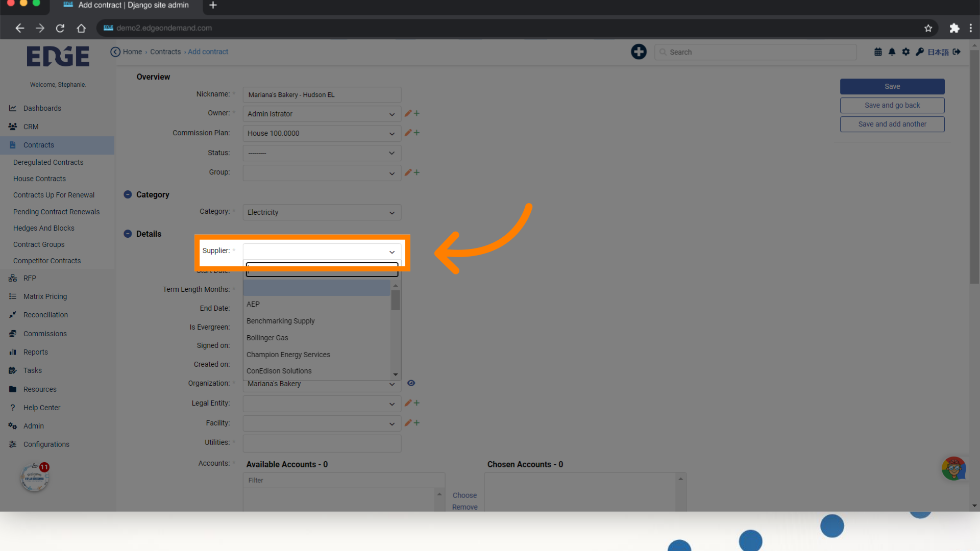Open the chat assistant avatar icon

coord(953,468)
